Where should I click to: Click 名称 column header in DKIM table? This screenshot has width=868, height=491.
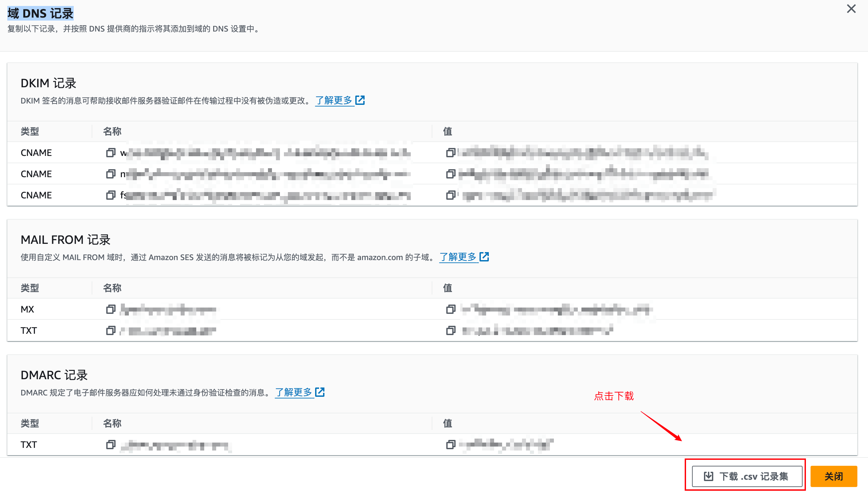(x=112, y=131)
